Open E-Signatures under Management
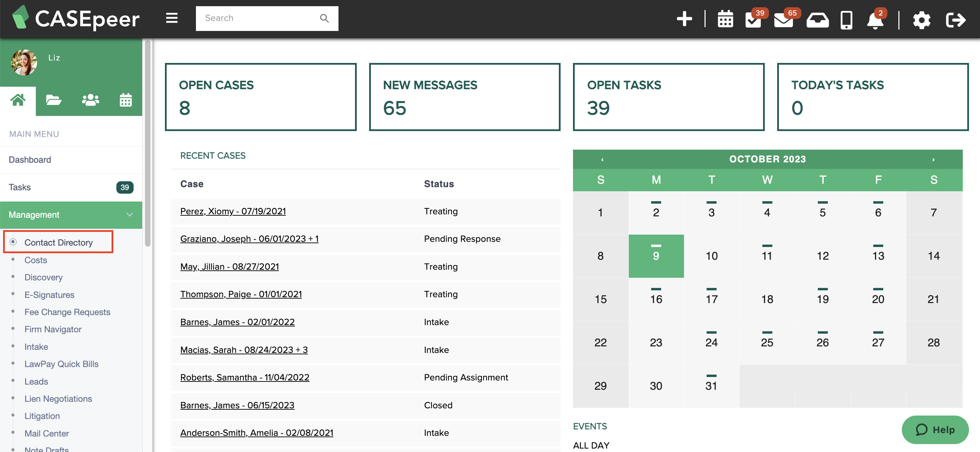Viewport: 980px width, 452px height. [x=50, y=294]
